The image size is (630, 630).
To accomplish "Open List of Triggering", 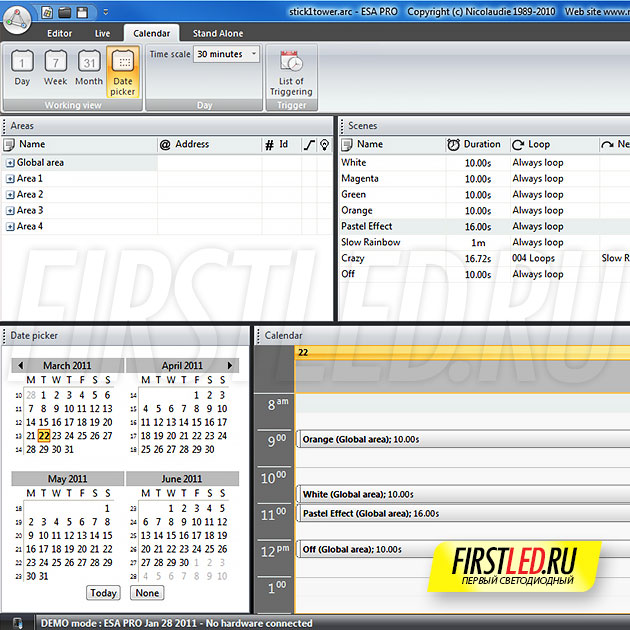I will [291, 70].
